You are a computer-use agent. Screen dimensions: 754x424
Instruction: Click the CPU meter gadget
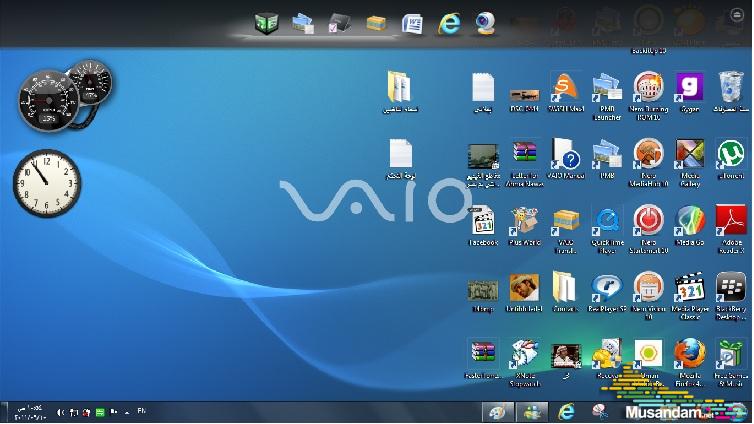(x=64, y=96)
